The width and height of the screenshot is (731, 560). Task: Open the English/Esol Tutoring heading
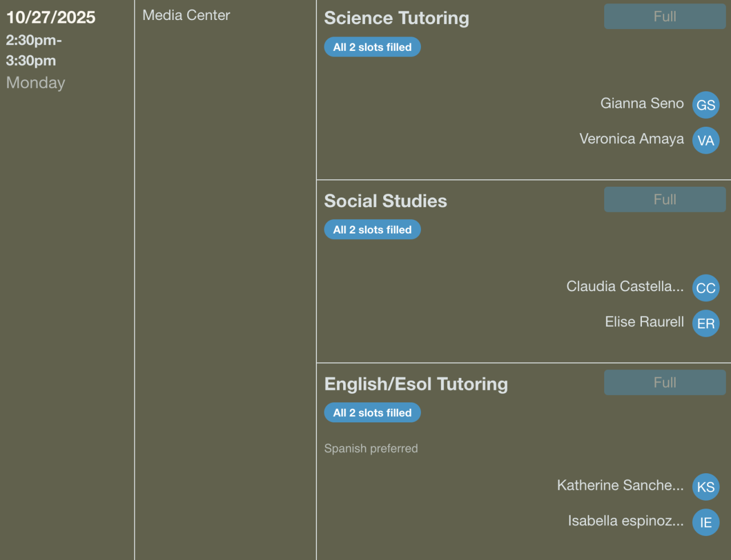tap(416, 384)
